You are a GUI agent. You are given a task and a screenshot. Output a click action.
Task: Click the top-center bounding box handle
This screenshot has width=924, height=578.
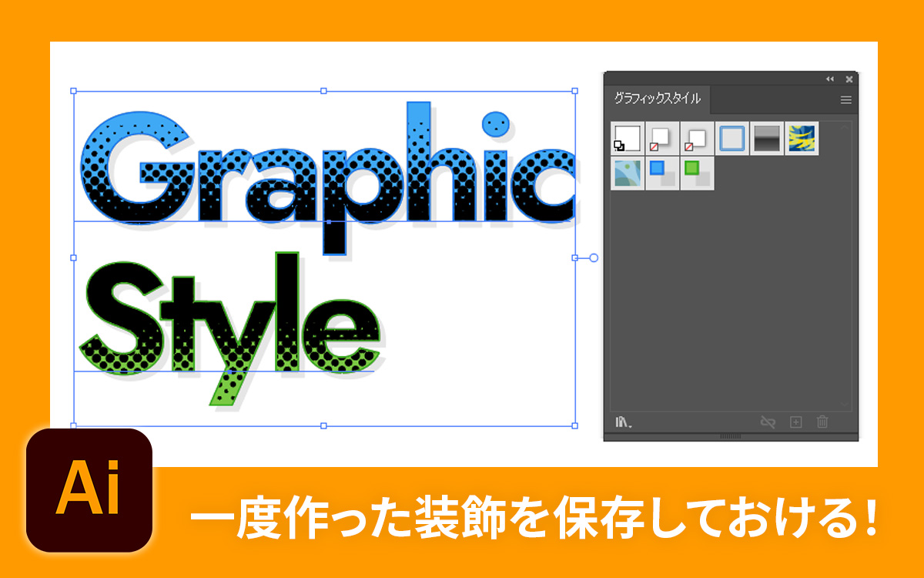click(323, 91)
